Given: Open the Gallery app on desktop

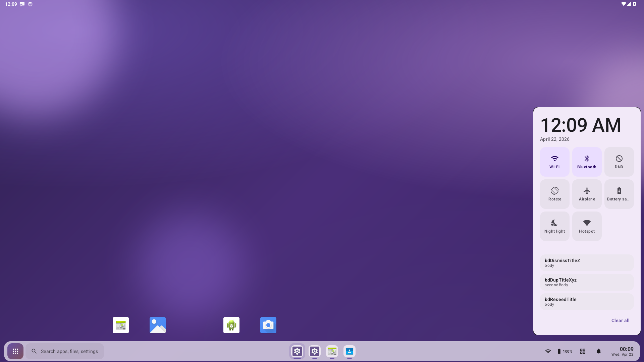Looking at the screenshot, I should coord(158,325).
